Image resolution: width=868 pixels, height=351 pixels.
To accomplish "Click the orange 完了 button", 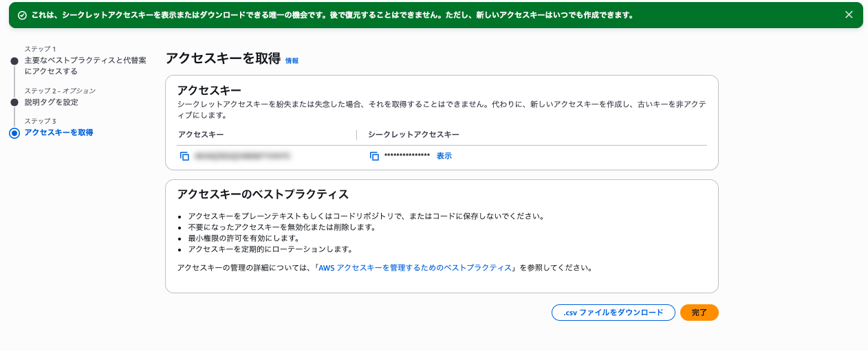I will 699,313.
